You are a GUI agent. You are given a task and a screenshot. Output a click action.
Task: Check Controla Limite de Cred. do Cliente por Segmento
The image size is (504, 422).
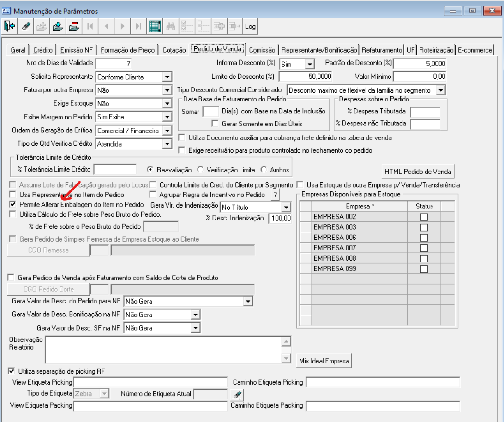(153, 184)
